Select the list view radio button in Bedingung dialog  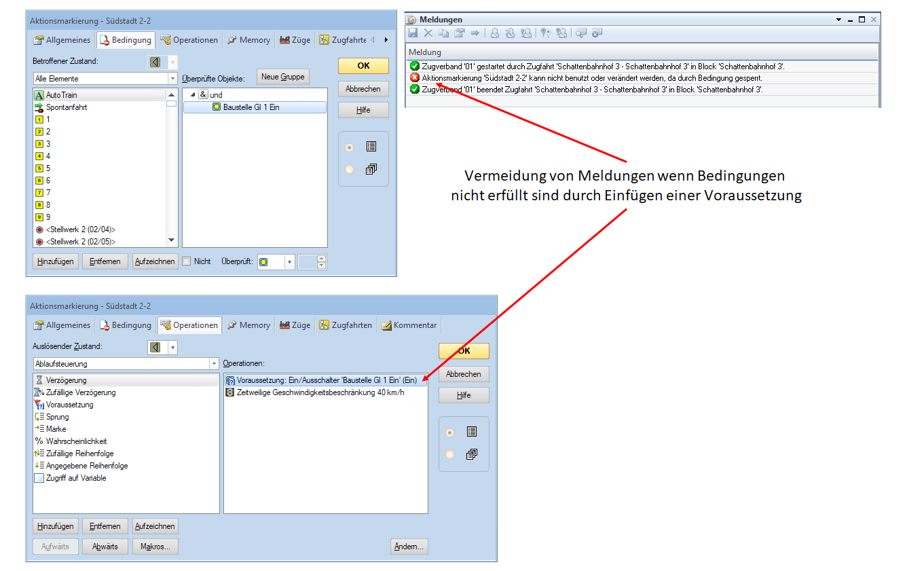pos(350,147)
